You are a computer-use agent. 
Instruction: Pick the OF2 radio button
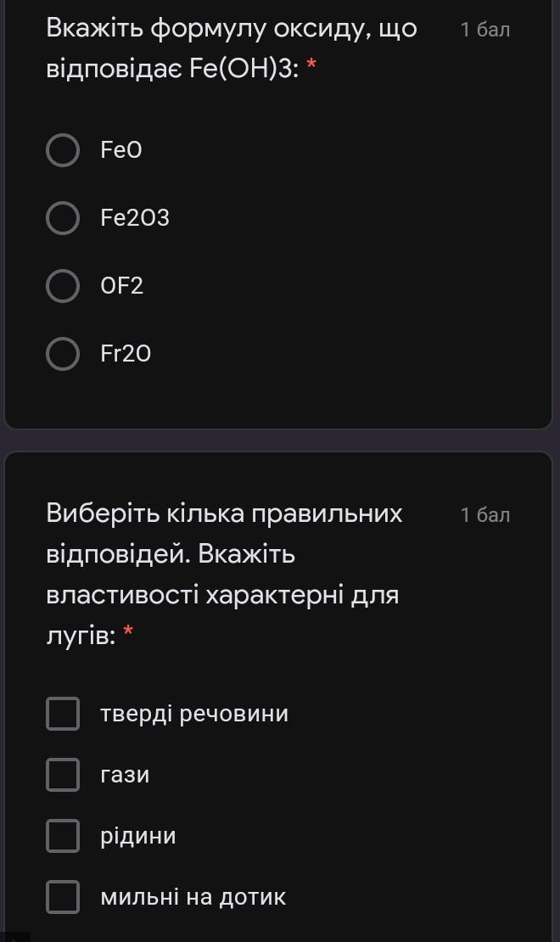(63, 286)
